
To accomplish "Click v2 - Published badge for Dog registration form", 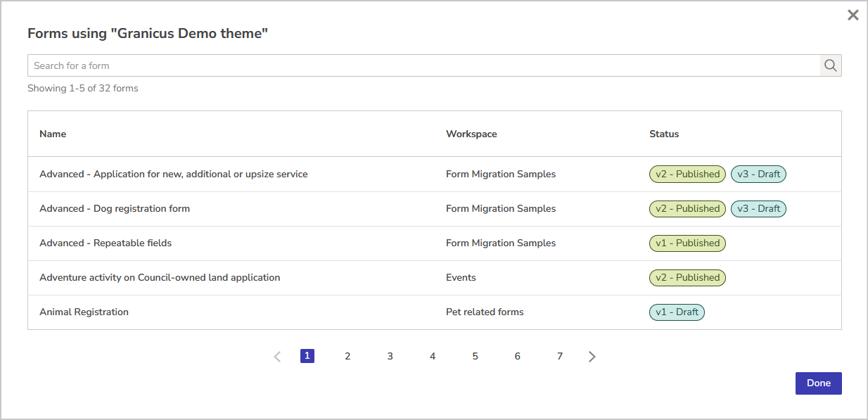I will point(687,208).
